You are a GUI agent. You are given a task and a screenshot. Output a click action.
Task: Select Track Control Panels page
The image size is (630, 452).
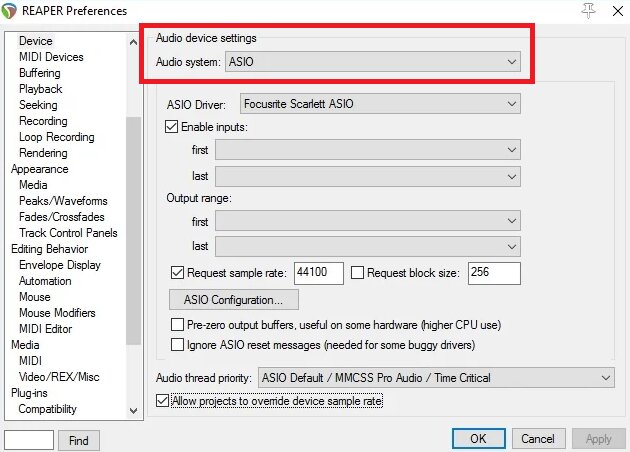point(68,233)
